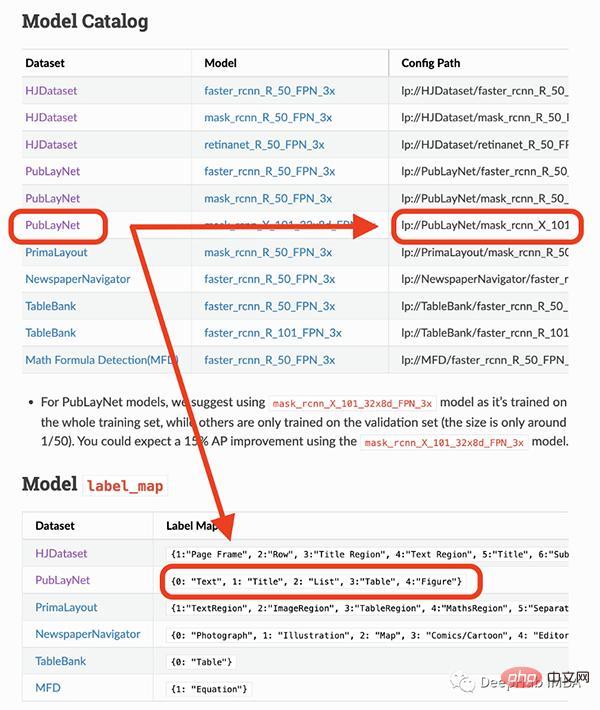Select the red-boxed PubLayNet label map value
Screen dimensions: 600x710
[316, 581]
